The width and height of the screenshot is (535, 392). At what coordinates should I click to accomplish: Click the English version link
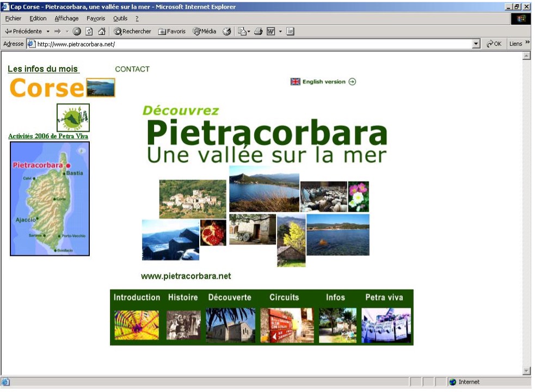click(x=324, y=82)
